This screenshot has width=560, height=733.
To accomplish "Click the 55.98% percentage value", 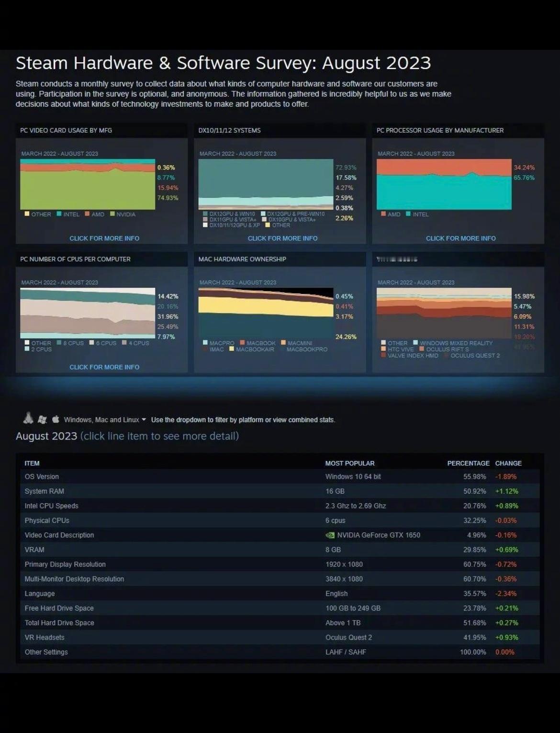I will (x=474, y=477).
